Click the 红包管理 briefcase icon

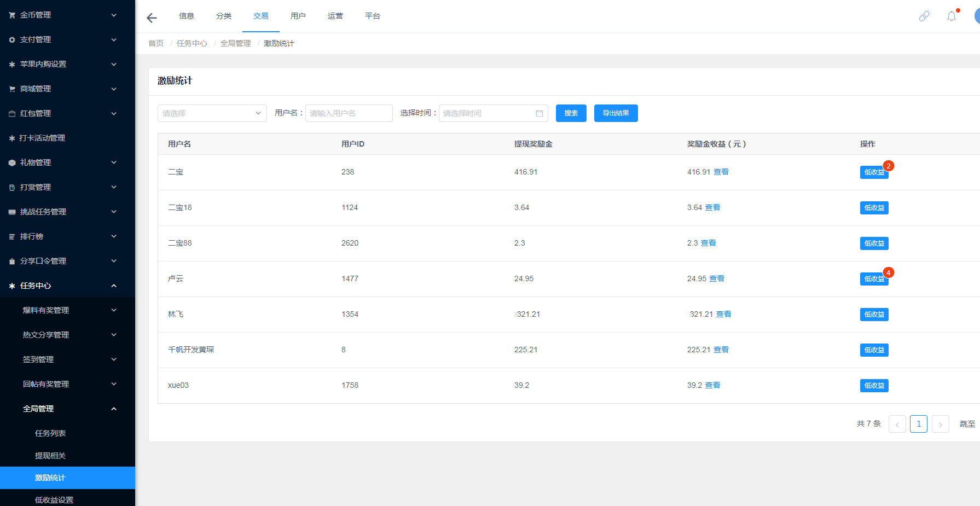pos(12,114)
